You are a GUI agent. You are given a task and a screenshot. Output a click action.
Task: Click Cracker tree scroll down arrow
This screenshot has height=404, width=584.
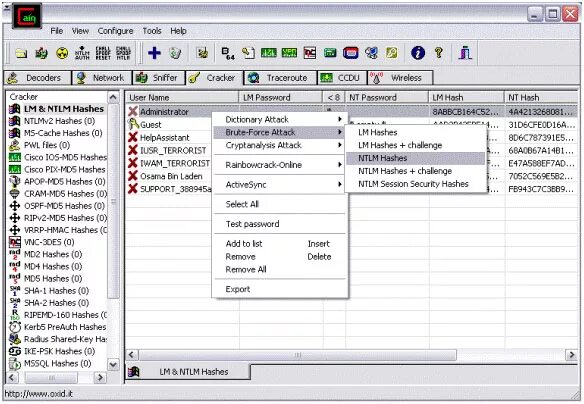tap(113, 365)
